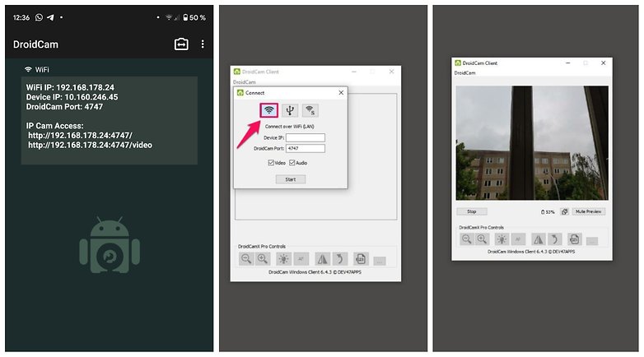Tap the 'Device IP: 10.160.246.45' line
This screenshot has width=644, height=357.
72,97
